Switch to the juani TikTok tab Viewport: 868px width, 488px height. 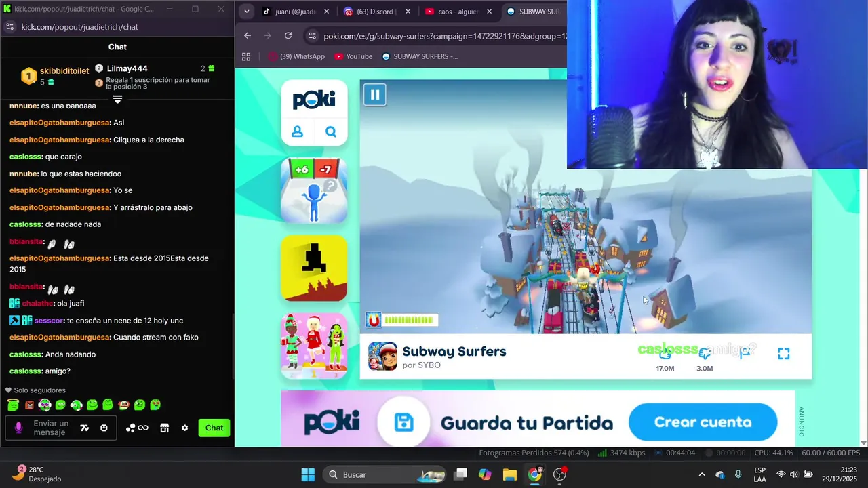tap(296, 12)
